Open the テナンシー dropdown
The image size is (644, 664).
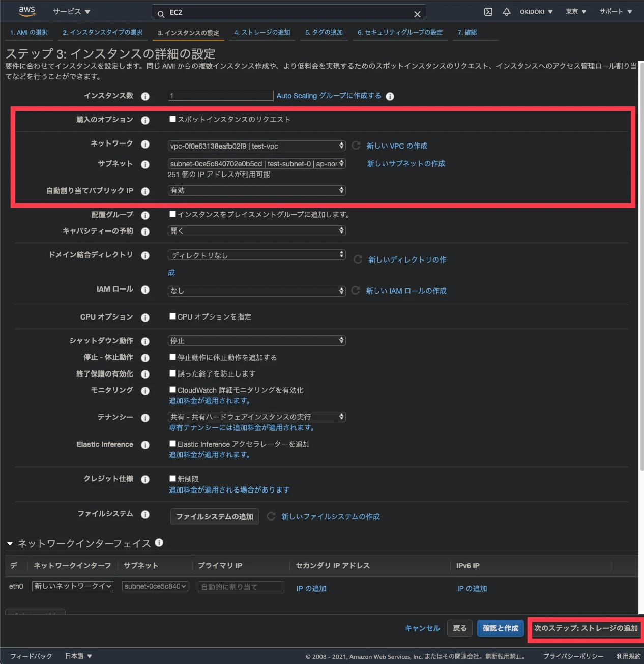pyautogui.click(x=257, y=417)
